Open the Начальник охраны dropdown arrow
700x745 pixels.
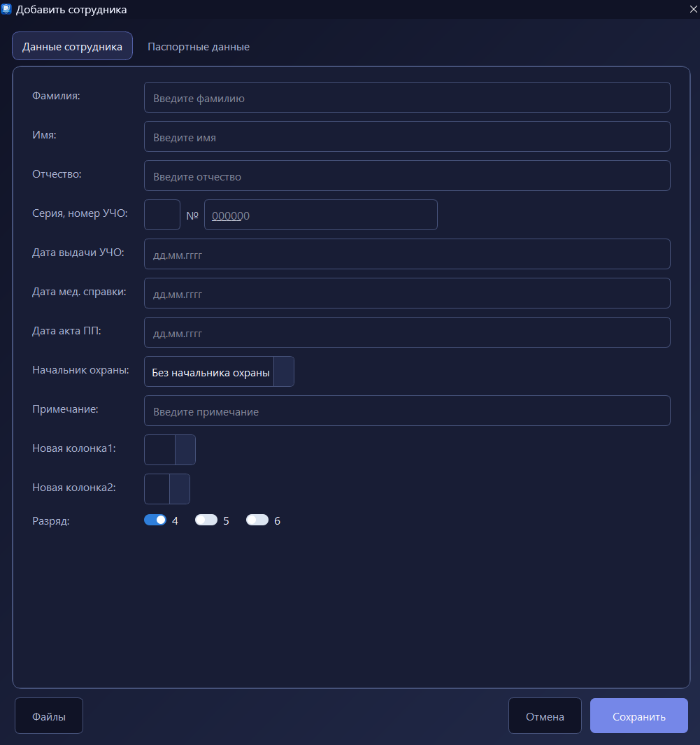click(x=284, y=371)
